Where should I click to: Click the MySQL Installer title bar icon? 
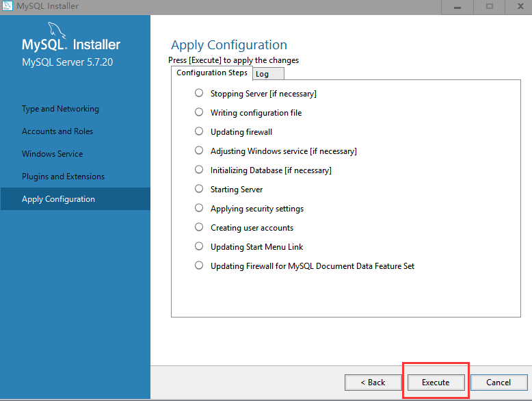click(x=7, y=5)
